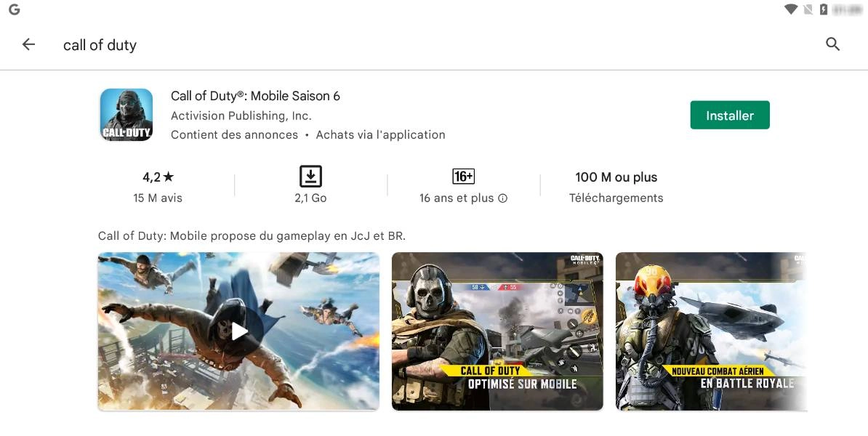The width and height of the screenshot is (868, 436).
Task: Tap the Wi-Fi status icon
Action: pos(790,9)
